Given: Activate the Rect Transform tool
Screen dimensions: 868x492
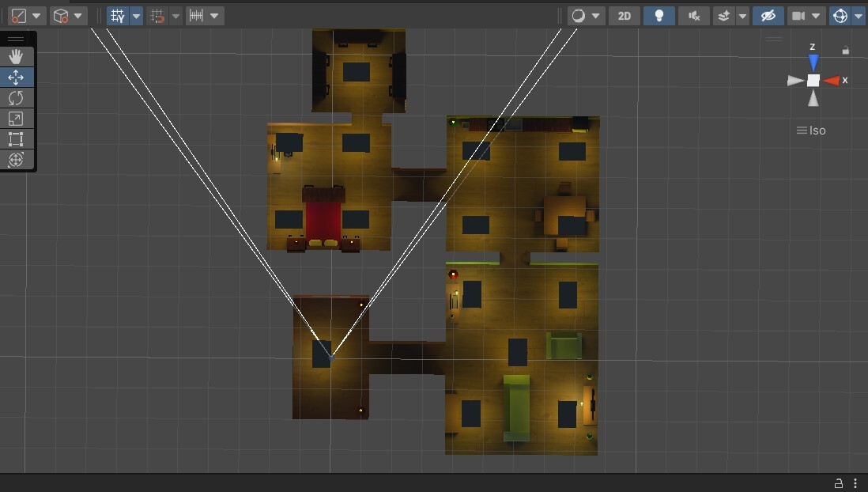Looking at the screenshot, I should pos(16,139).
